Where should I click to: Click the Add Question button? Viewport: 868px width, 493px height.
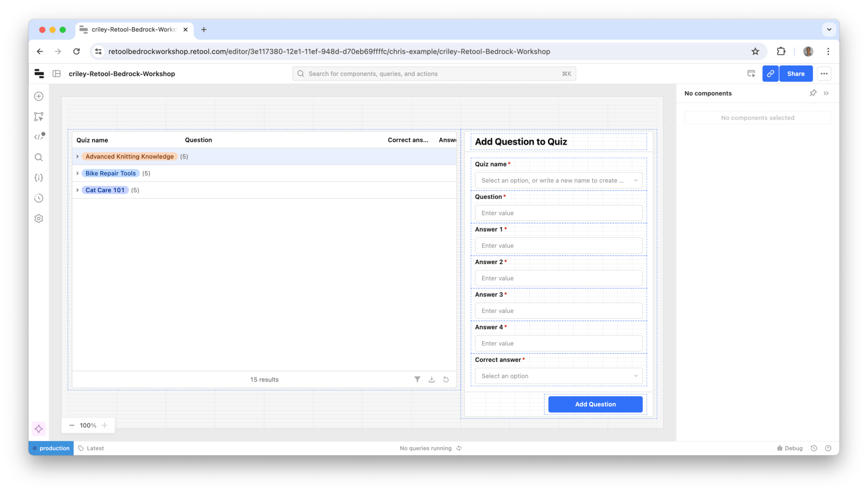[595, 404]
